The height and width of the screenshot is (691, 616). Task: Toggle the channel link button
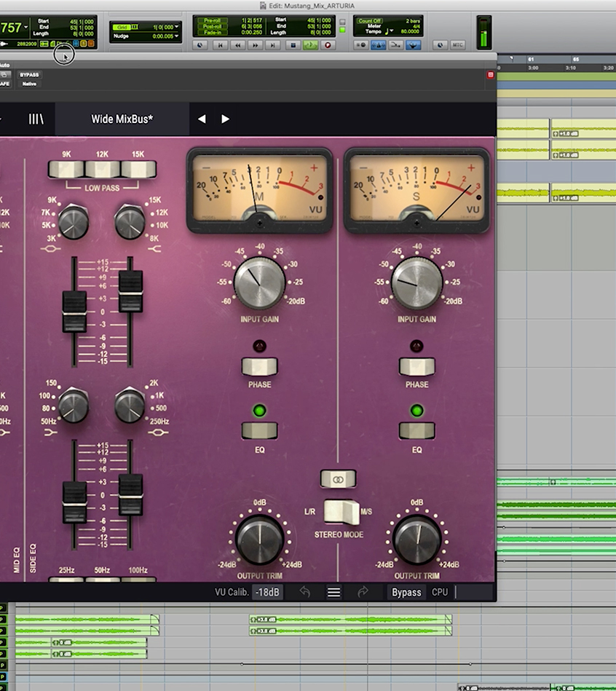tap(338, 479)
